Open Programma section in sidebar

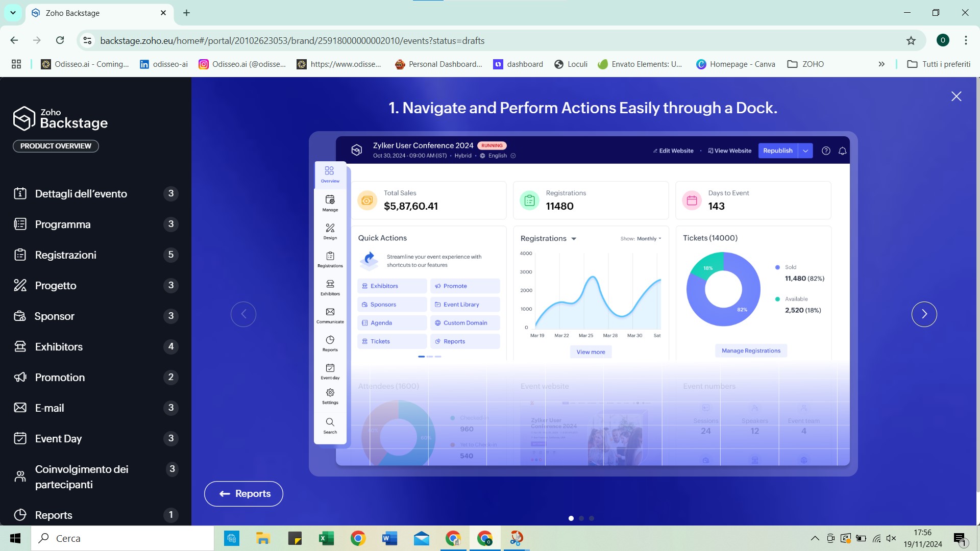95,224
